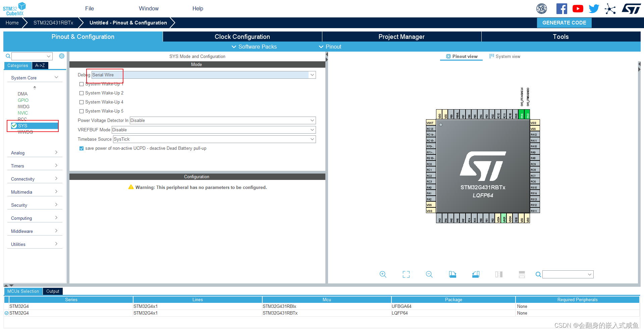The image size is (644, 332).
Task: Enable System Wake-Up 4 checkbox
Action: pyautogui.click(x=82, y=102)
